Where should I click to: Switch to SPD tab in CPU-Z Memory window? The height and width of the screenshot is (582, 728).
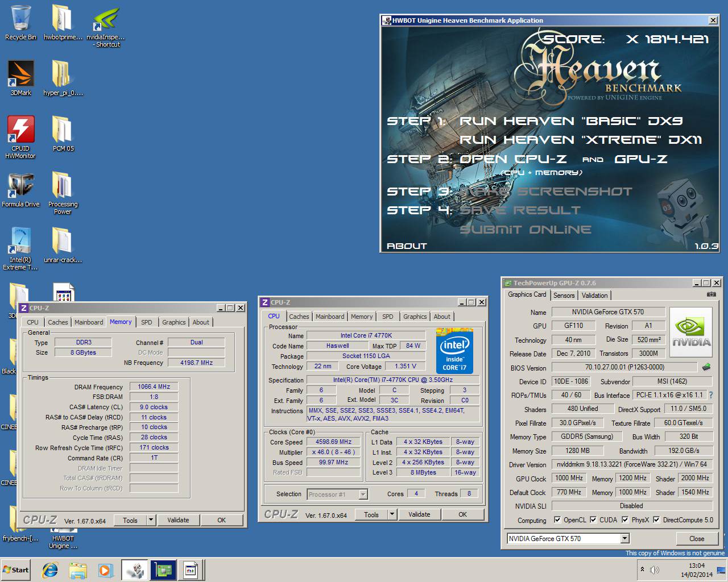coord(147,322)
